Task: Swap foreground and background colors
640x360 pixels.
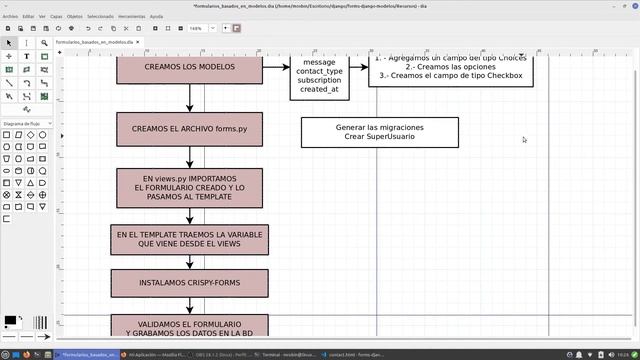Action: (x=20, y=318)
